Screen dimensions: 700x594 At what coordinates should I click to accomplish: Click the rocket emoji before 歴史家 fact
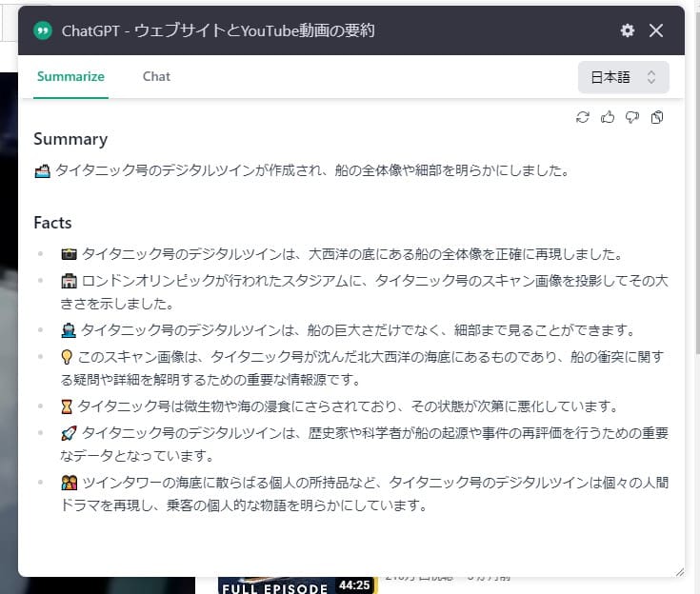[70, 433]
